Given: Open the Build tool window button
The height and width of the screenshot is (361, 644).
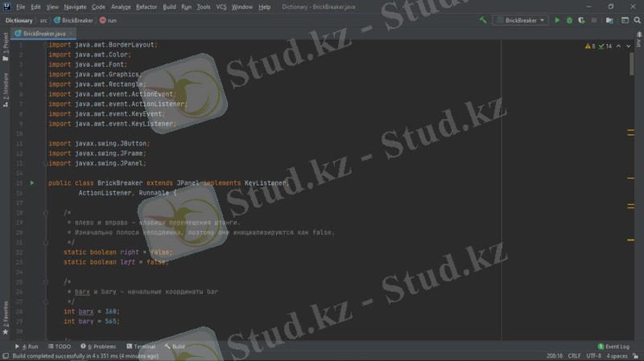Looking at the screenshot, I should (175, 347).
